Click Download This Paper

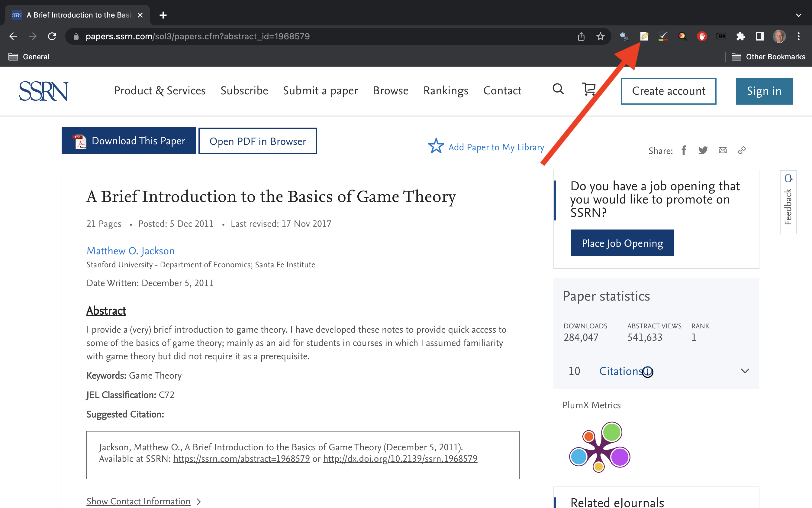click(128, 140)
